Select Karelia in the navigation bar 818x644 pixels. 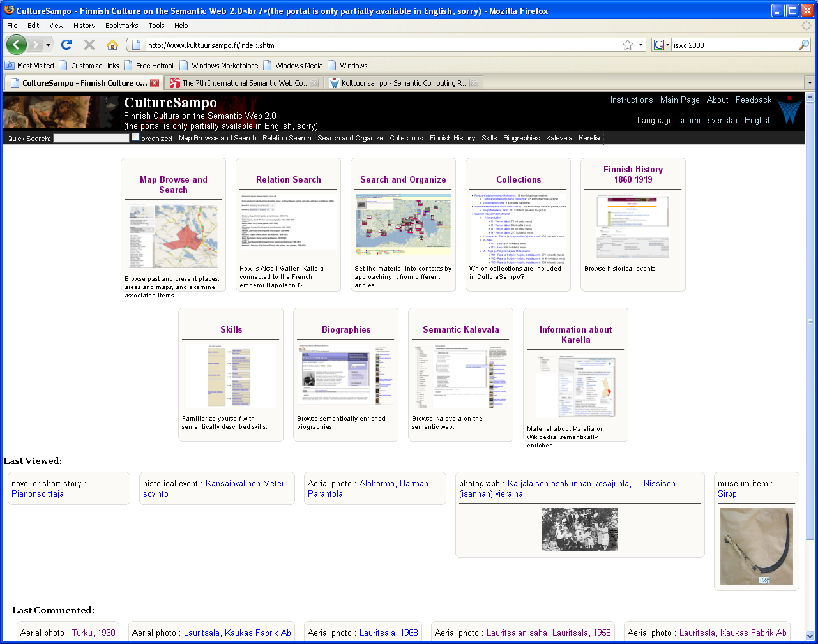[x=589, y=138]
